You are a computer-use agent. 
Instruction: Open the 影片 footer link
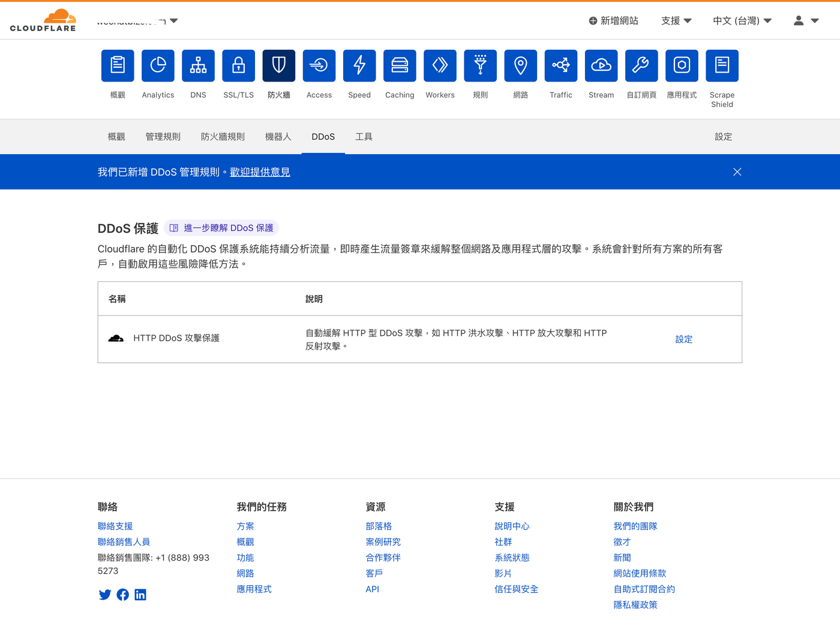tap(503, 574)
